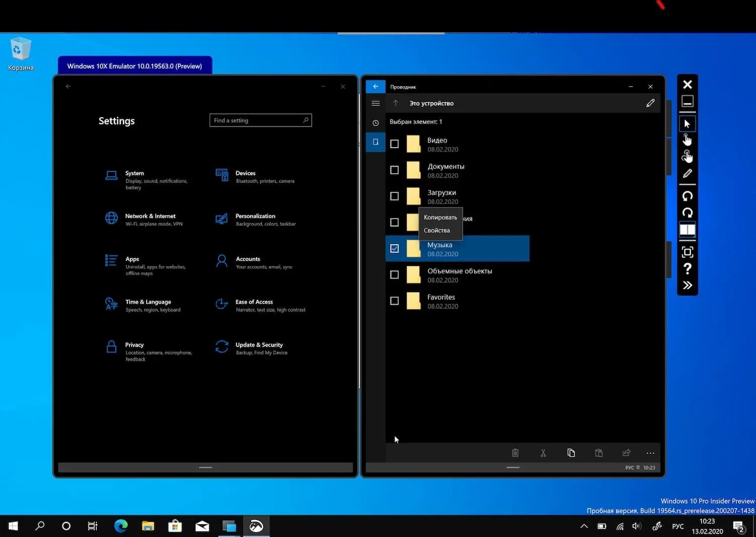Screen dimensions: 756x537
Task: Open Microsoft Edge from taskbar
Action: tap(121, 526)
